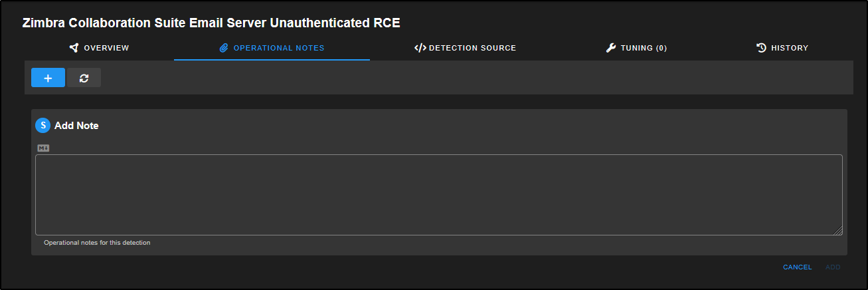Image resolution: width=868 pixels, height=290 pixels.
Task: Click the blue S user avatar
Action: (x=43, y=125)
